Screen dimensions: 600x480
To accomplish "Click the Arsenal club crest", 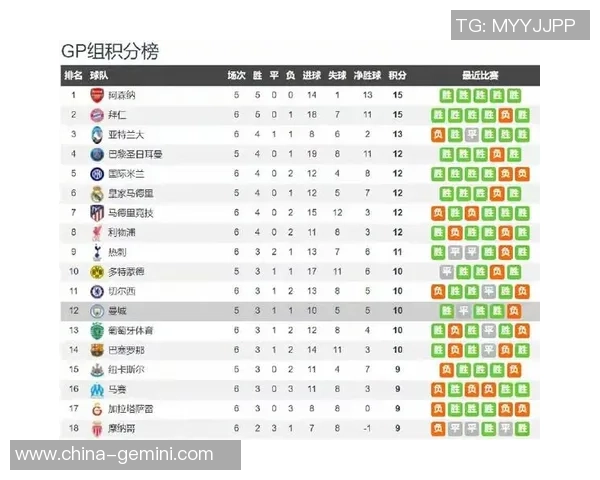I will pyautogui.click(x=97, y=95).
